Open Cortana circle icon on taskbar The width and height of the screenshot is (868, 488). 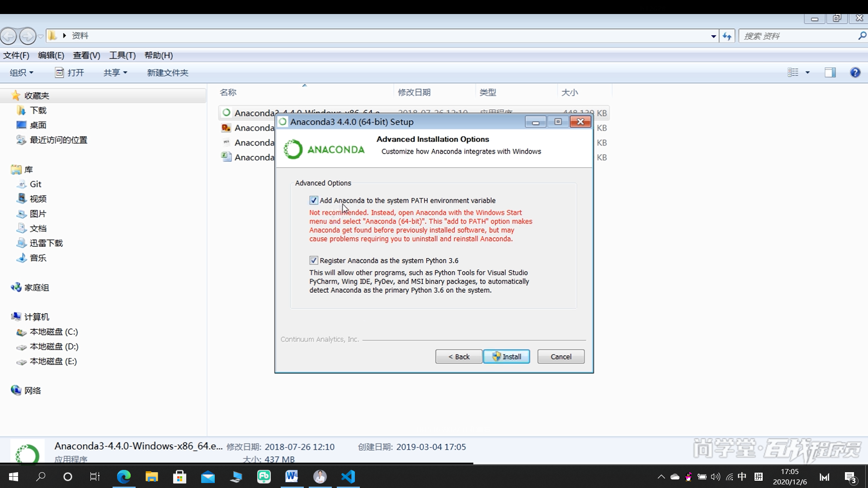pos(68,476)
